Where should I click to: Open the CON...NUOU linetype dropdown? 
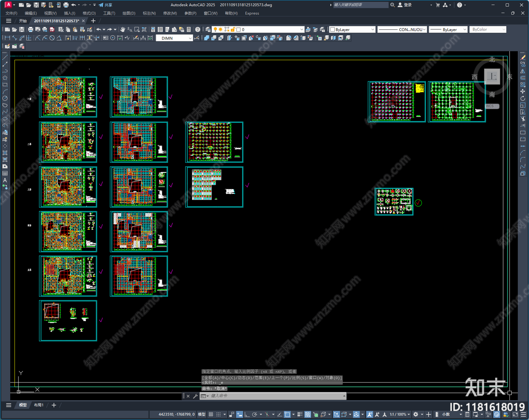[402, 29]
